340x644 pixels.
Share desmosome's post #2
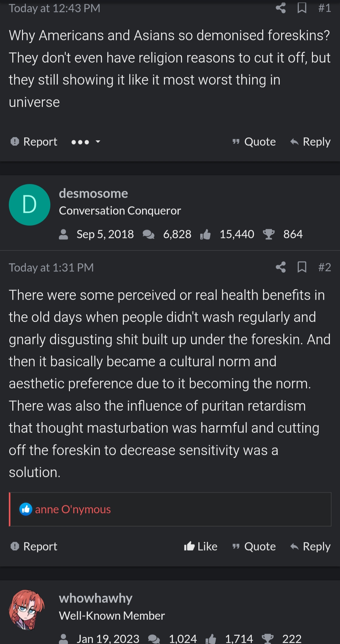[x=280, y=267]
